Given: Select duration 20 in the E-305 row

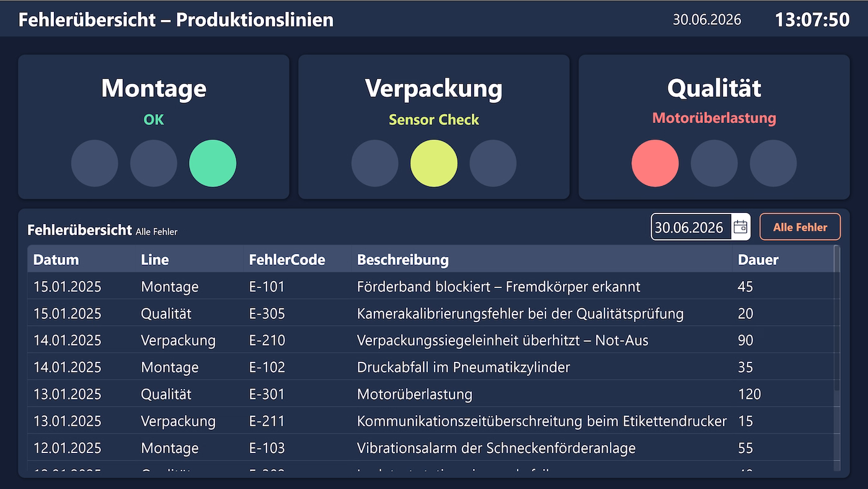Looking at the screenshot, I should [745, 313].
